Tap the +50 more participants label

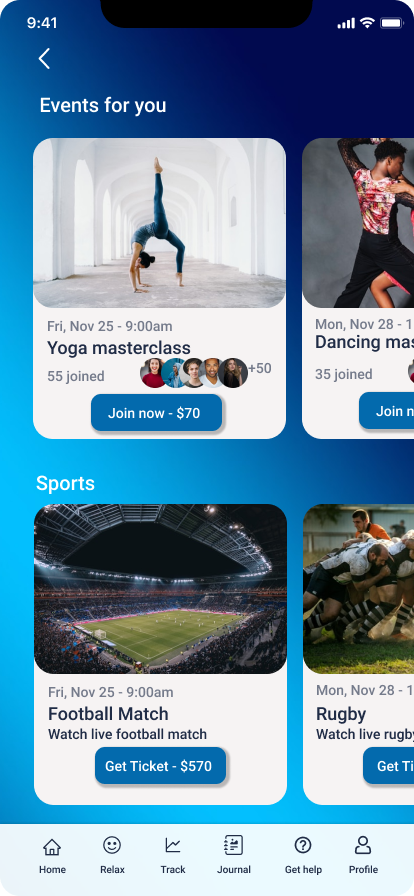260,369
